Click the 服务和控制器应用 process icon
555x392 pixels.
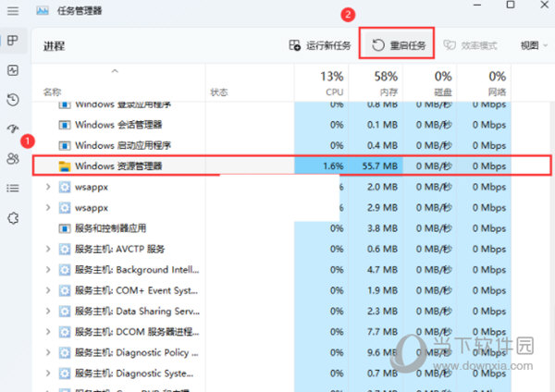point(65,228)
